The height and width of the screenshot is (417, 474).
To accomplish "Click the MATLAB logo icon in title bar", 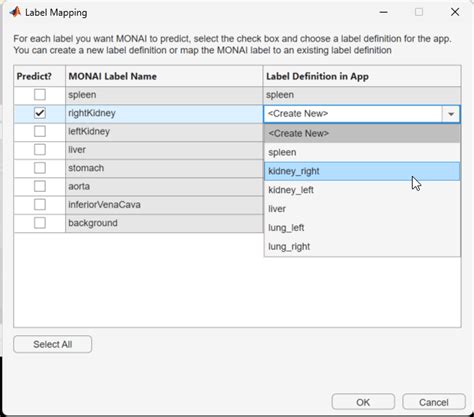I will click(15, 12).
